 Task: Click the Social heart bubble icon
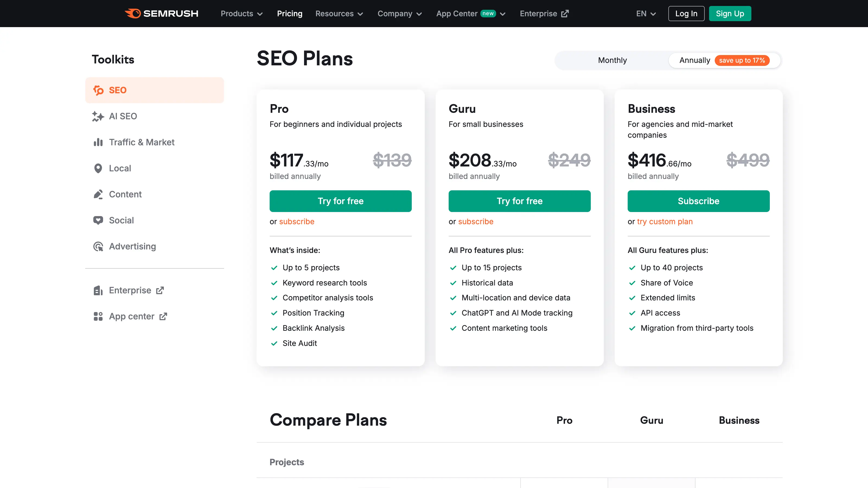(x=98, y=220)
